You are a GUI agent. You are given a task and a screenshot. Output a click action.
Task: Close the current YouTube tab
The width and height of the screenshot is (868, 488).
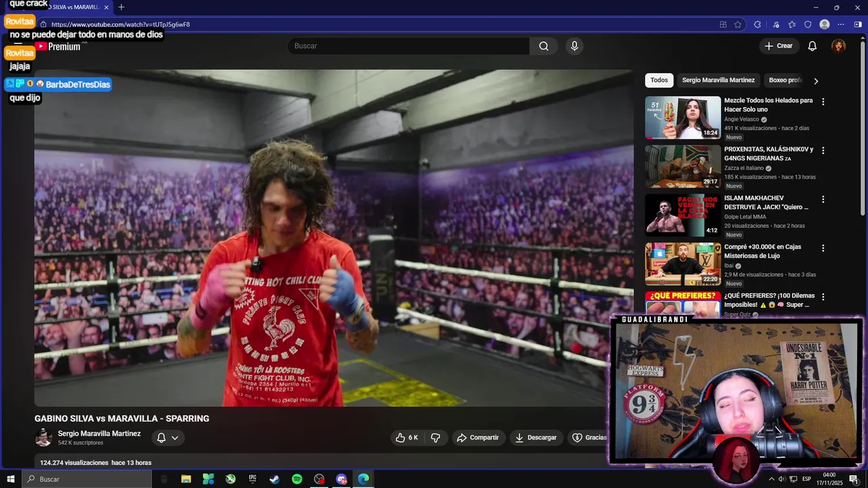tap(106, 7)
